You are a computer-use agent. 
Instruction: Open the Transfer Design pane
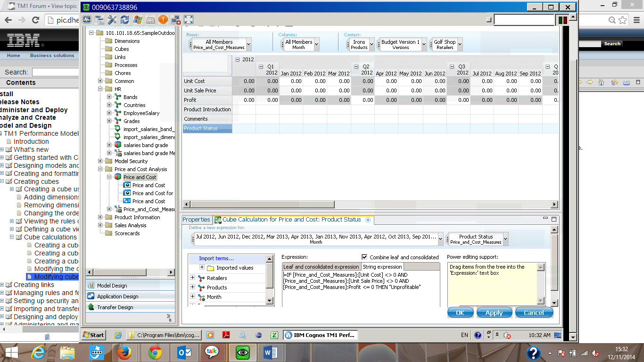click(131, 307)
